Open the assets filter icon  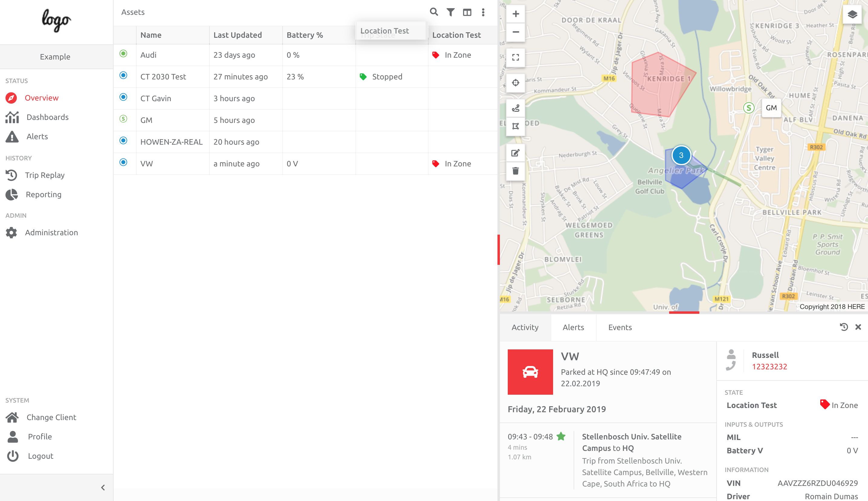click(451, 12)
